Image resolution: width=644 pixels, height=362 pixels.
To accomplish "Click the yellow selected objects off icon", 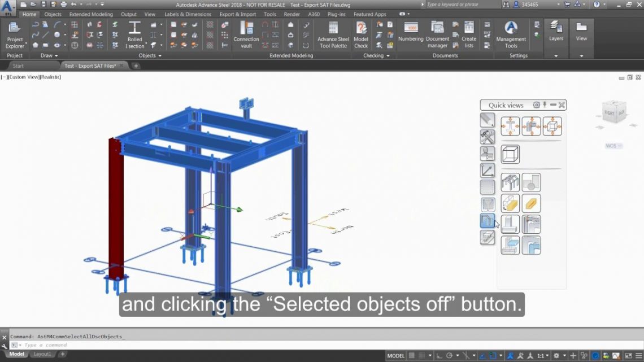I will pyautogui.click(x=510, y=203).
